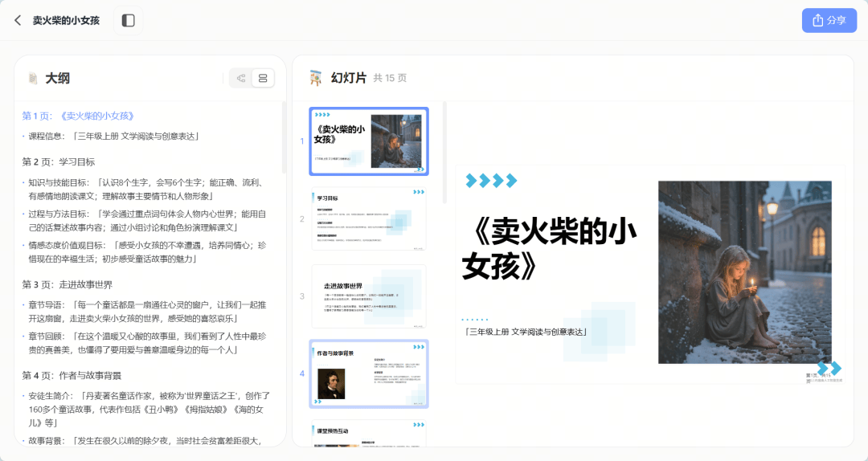Go back using the left arrow
Screen dimensions: 868x461
(18, 20)
